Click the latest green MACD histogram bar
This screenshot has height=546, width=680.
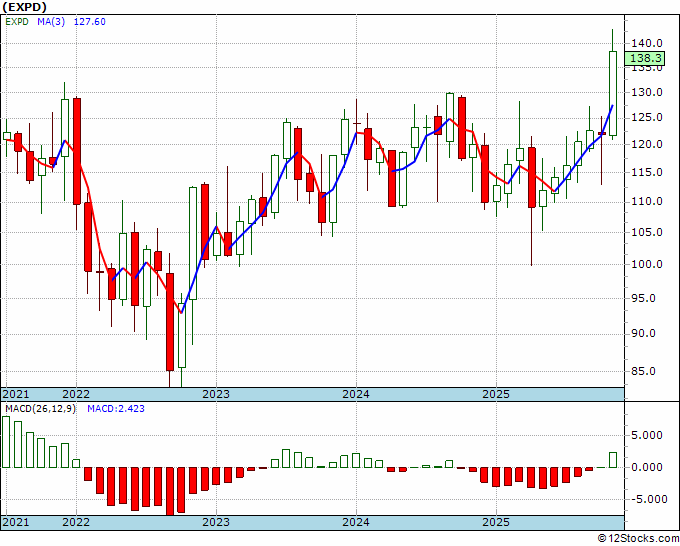pos(613,460)
